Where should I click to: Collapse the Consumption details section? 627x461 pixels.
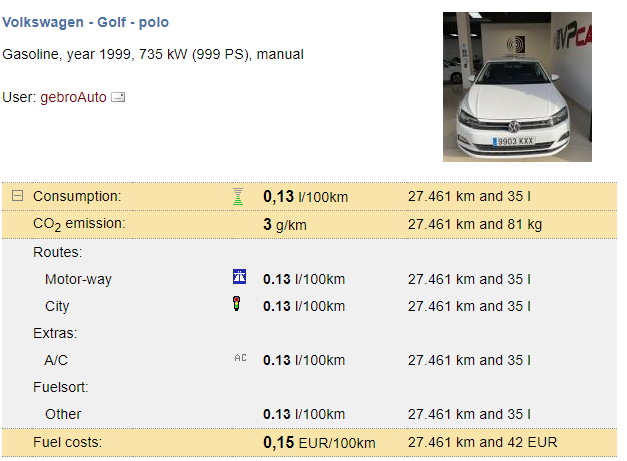[17, 196]
